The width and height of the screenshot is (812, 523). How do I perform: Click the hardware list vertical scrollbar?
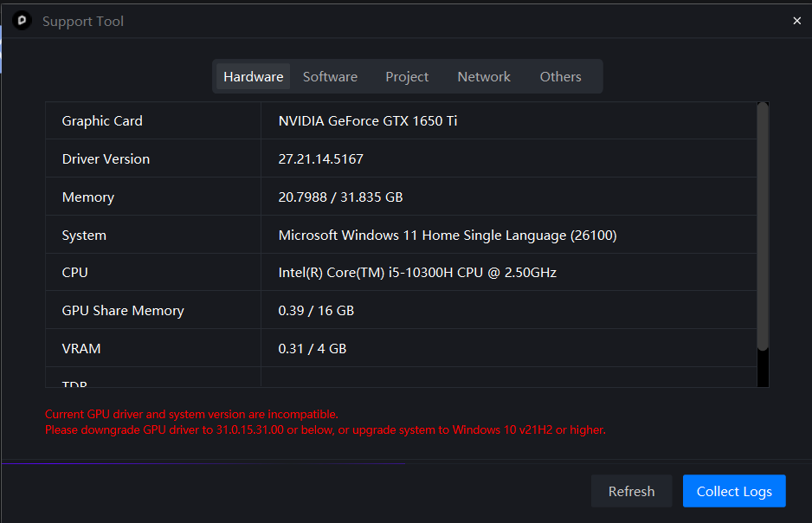tap(762, 225)
